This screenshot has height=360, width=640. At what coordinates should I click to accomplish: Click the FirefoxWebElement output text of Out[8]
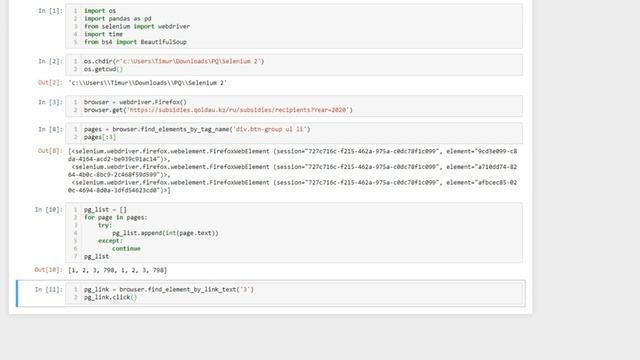pyautogui.click(x=293, y=171)
